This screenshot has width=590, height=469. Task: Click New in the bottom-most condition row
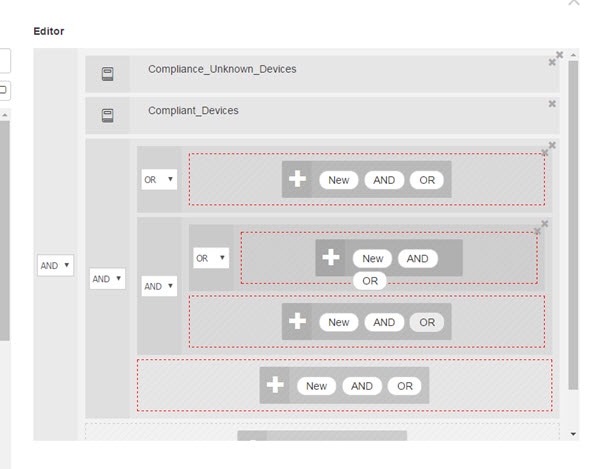pos(316,386)
